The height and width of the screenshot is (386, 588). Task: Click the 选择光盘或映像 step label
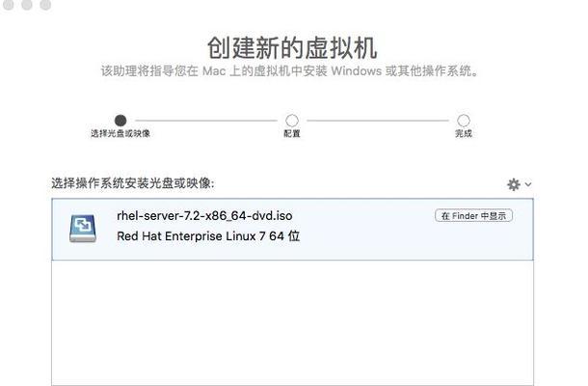120,133
